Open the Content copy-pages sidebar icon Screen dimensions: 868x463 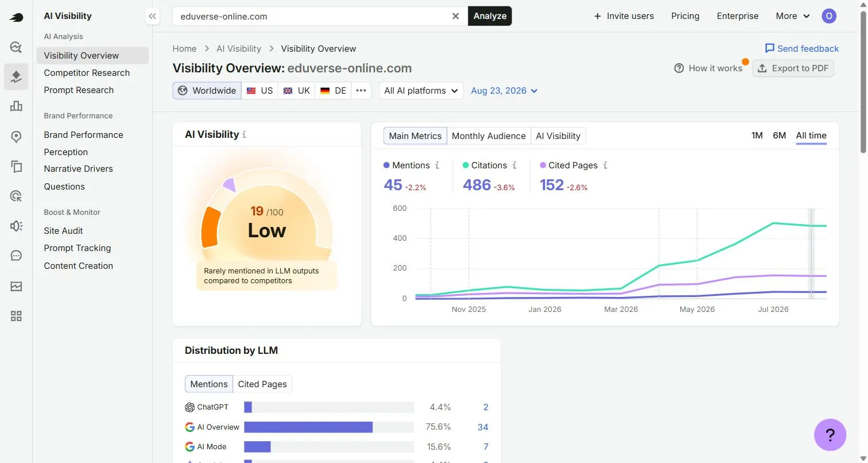pos(16,167)
